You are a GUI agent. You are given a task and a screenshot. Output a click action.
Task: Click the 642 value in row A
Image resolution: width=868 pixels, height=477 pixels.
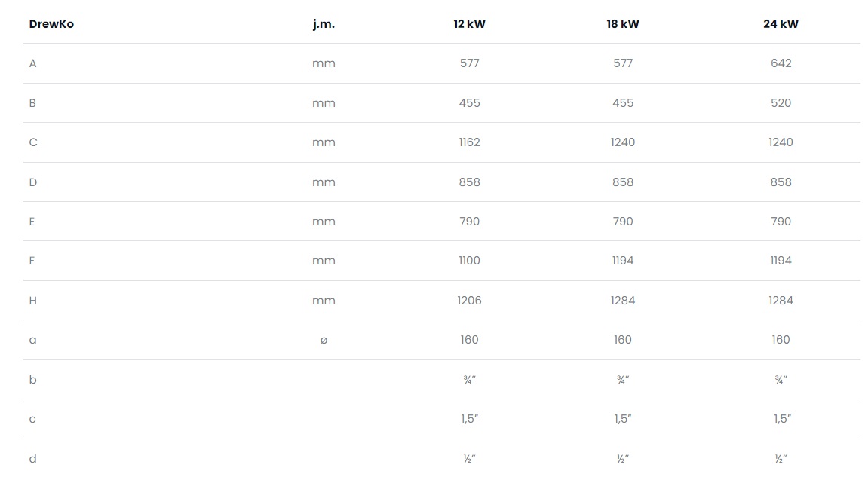[x=781, y=63]
